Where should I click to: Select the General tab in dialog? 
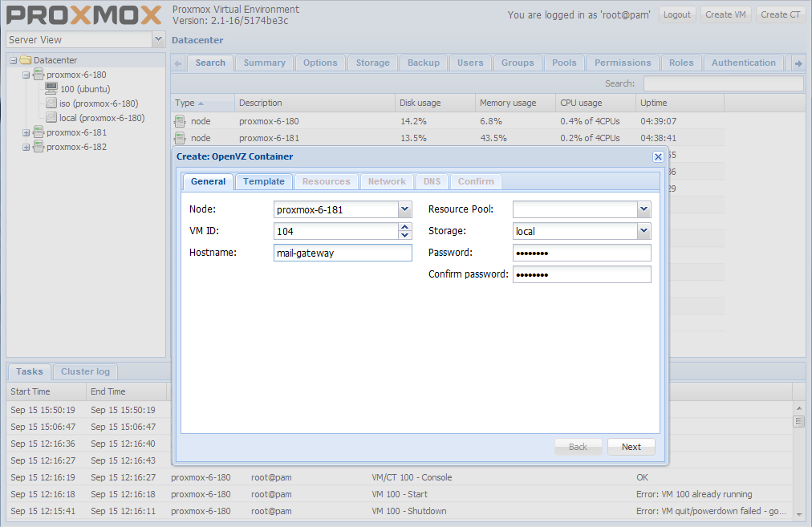pyautogui.click(x=208, y=182)
